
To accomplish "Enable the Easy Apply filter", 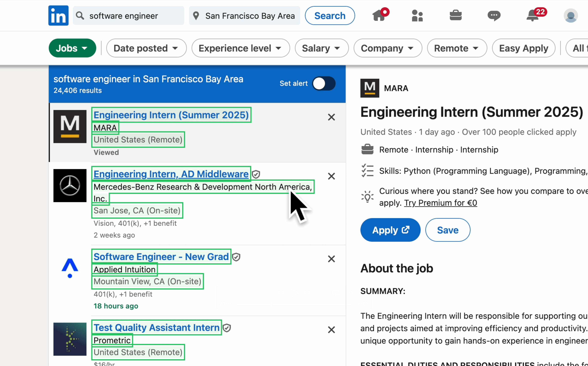I will 524,48.
